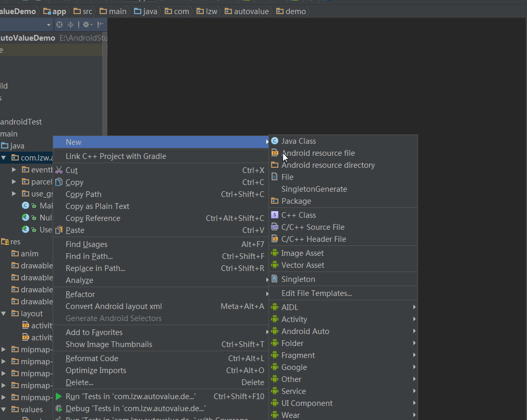Click the C/C++ Header File icon
The image size is (527, 420).
[275, 239]
